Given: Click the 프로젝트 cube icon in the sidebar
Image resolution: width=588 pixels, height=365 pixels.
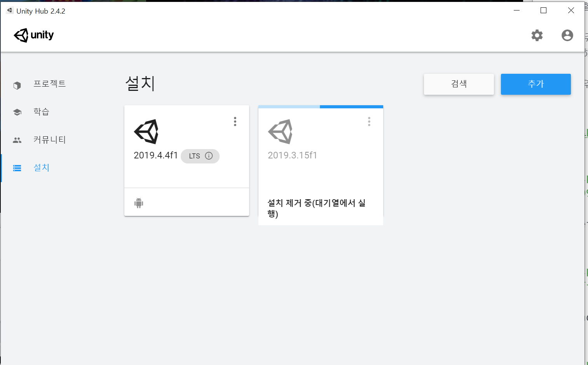Looking at the screenshot, I should (17, 85).
